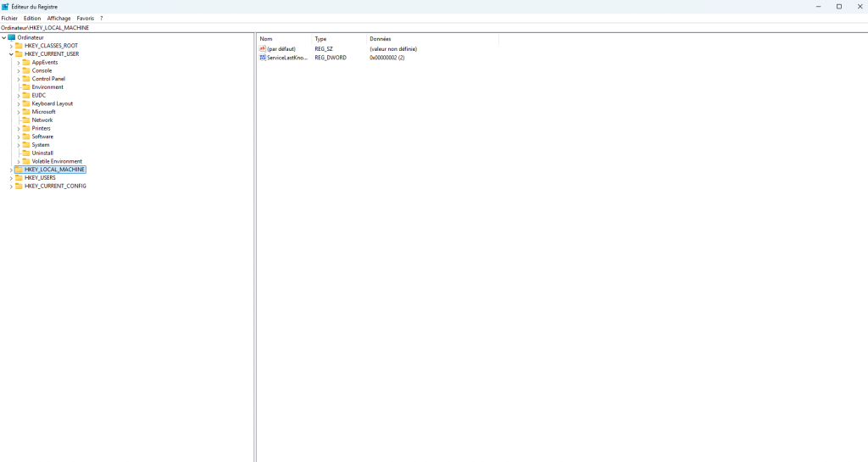Open the Favoris menu
The width and height of the screenshot is (868, 462).
(x=86, y=18)
